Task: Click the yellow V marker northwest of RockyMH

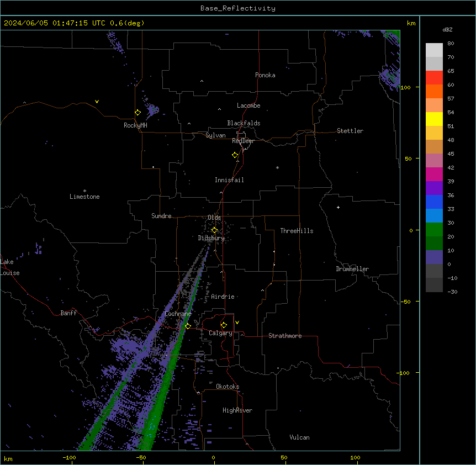Action: tap(97, 102)
